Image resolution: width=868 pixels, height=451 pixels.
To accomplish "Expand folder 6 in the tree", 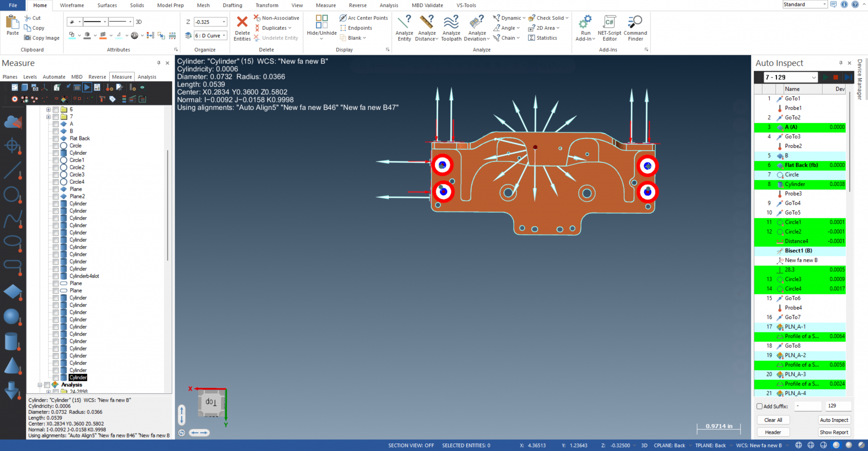I will 48,110.
